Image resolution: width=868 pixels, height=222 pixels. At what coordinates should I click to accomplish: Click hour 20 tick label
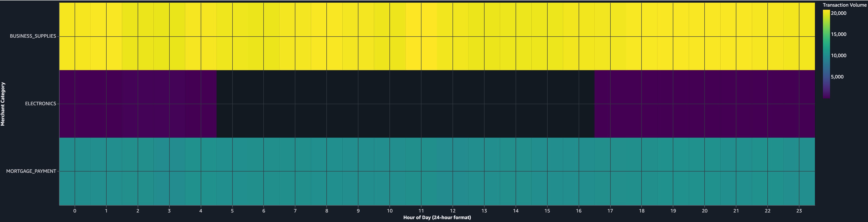pyautogui.click(x=705, y=211)
